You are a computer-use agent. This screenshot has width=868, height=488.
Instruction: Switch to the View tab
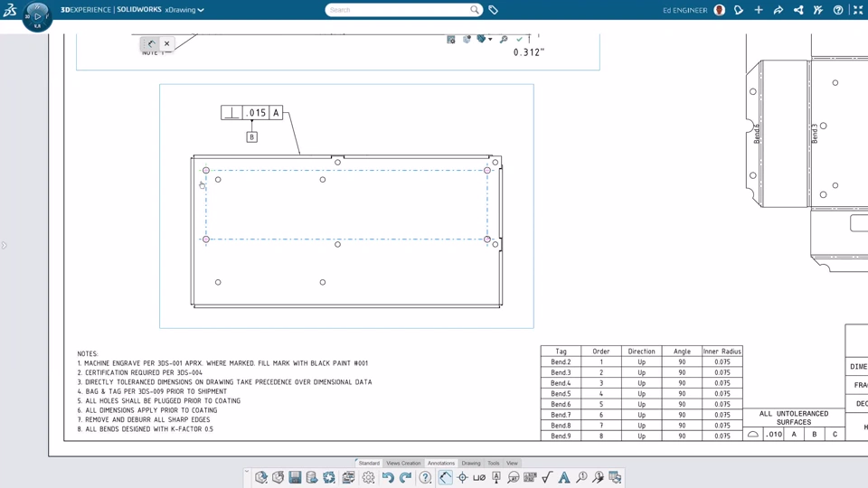click(512, 463)
